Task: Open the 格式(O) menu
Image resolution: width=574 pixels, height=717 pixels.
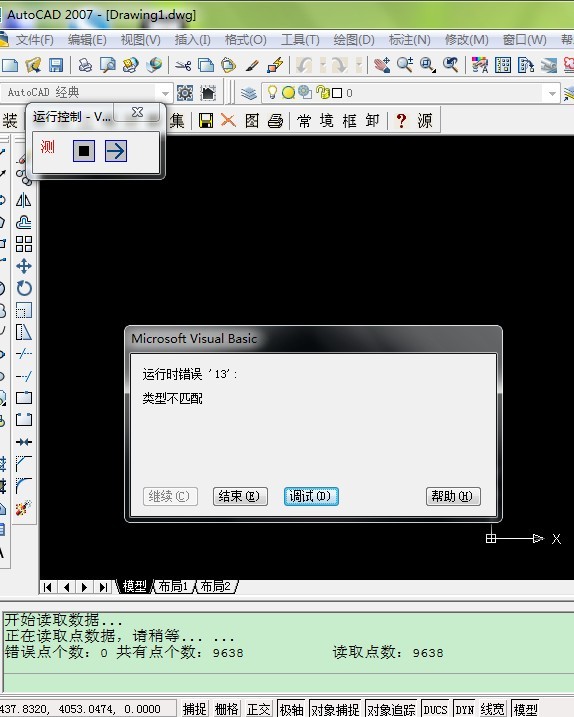Action: [x=246, y=40]
